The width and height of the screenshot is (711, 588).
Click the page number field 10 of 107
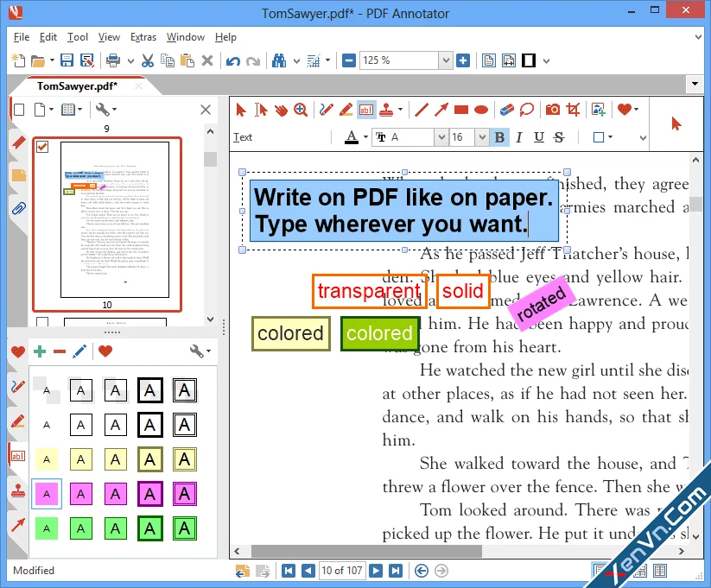pos(342,571)
